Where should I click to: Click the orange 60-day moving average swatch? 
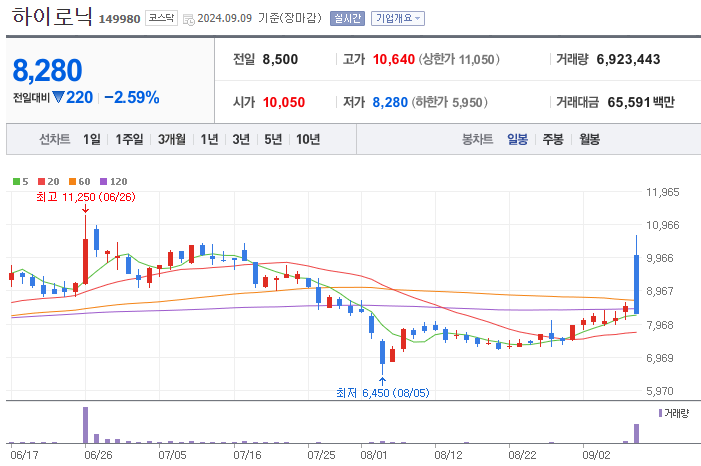[x=72, y=182]
